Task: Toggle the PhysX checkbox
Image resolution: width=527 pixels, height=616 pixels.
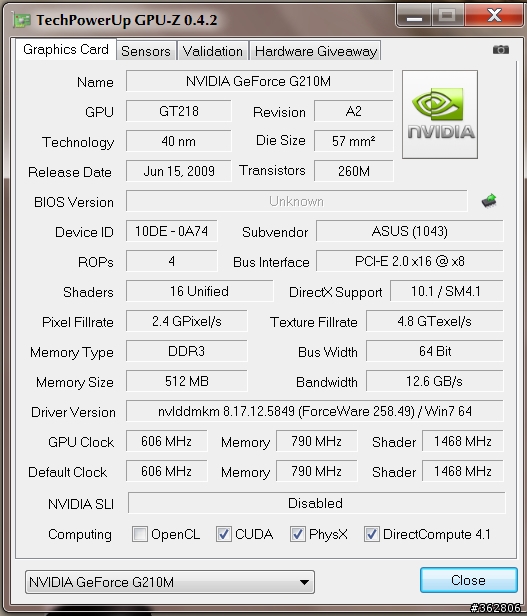Action: 297,534
